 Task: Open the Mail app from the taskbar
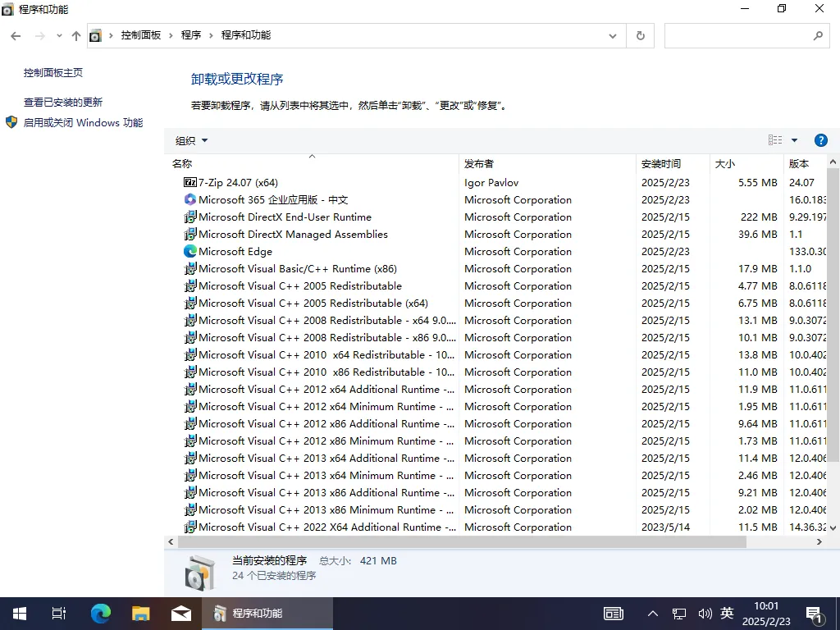(181, 613)
